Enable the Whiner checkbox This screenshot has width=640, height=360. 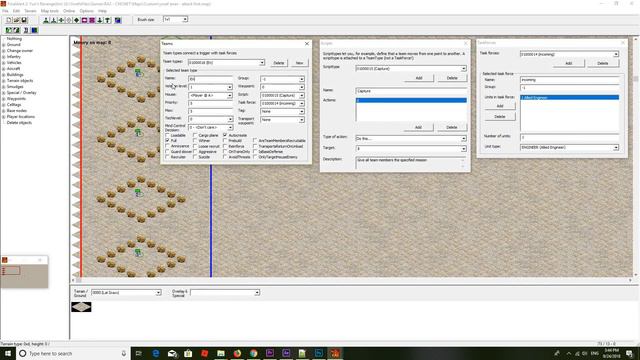(195, 140)
